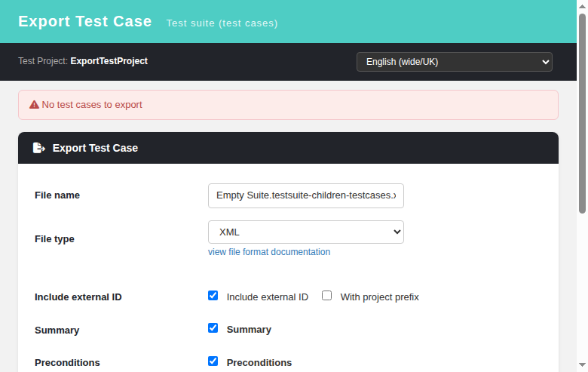Click the No test cases to export message
Image resolution: width=588 pixels, height=372 pixels.
click(92, 105)
